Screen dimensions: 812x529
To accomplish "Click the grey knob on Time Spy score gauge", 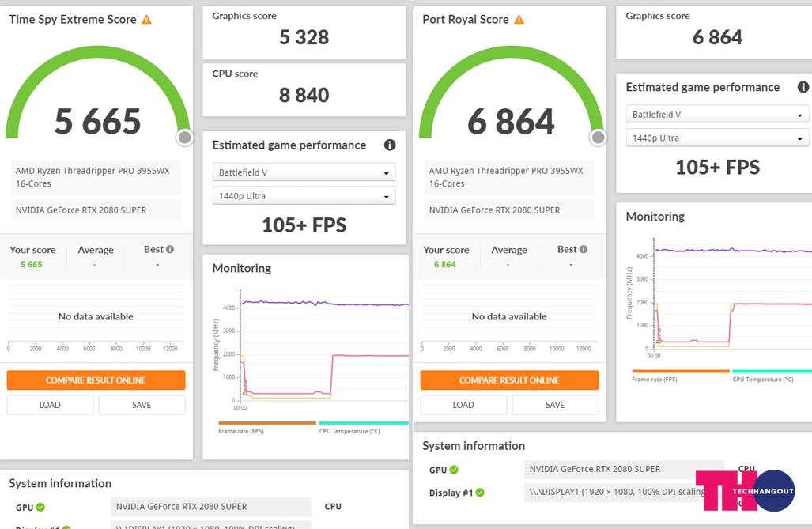I will tap(184, 138).
